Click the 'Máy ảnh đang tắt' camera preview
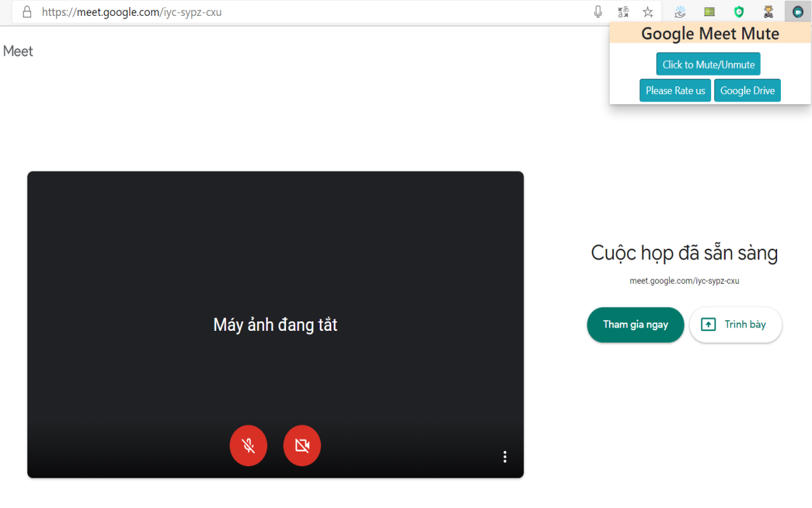Image resolution: width=812 pixels, height=508 pixels. point(275,324)
